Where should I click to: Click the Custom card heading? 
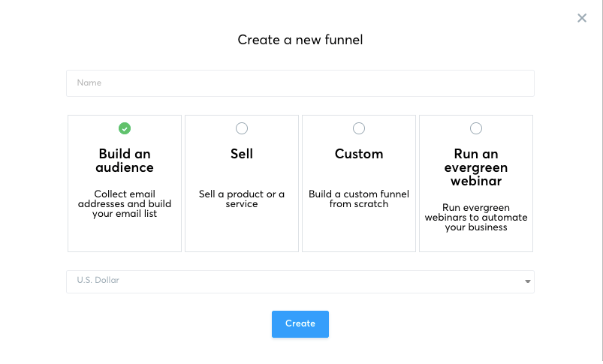[x=359, y=154]
